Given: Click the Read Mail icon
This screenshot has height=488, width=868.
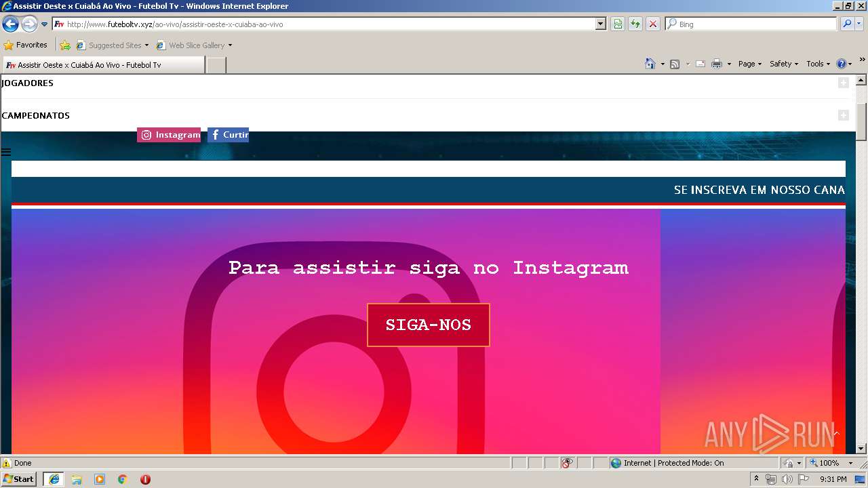Looking at the screenshot, I should click(x=701, y=64).
